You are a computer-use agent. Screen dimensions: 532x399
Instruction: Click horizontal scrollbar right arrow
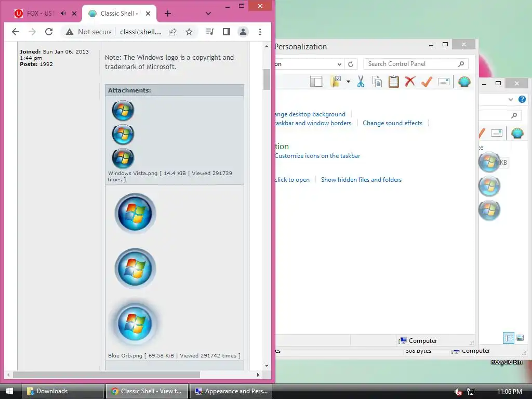[258, 375]
